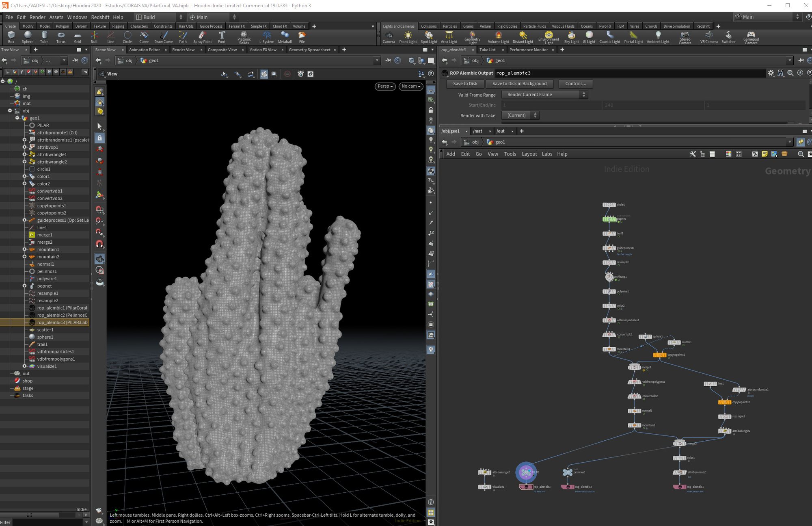Open the Build desktop dropdown
812x526 pixels.
pos(159,17)
